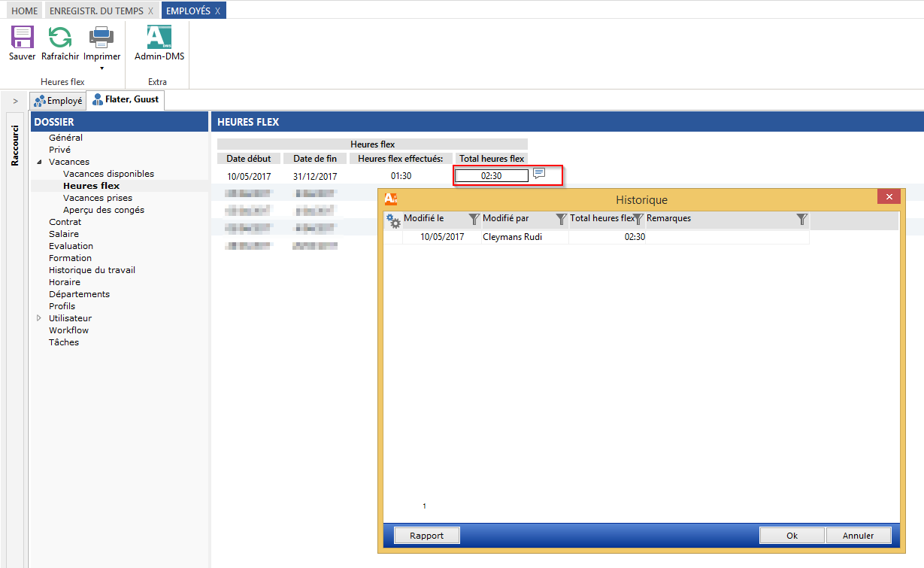This screenshot has width=924, height=568.
Task: Click the Imprimer printer icon
Action: point(101,37)
